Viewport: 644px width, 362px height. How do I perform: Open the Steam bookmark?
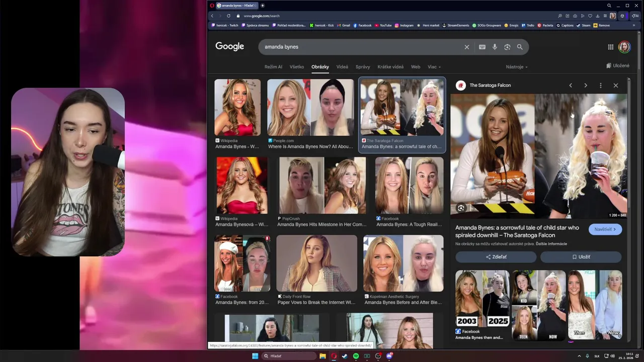pyautogui.click(x=584, y=25)
